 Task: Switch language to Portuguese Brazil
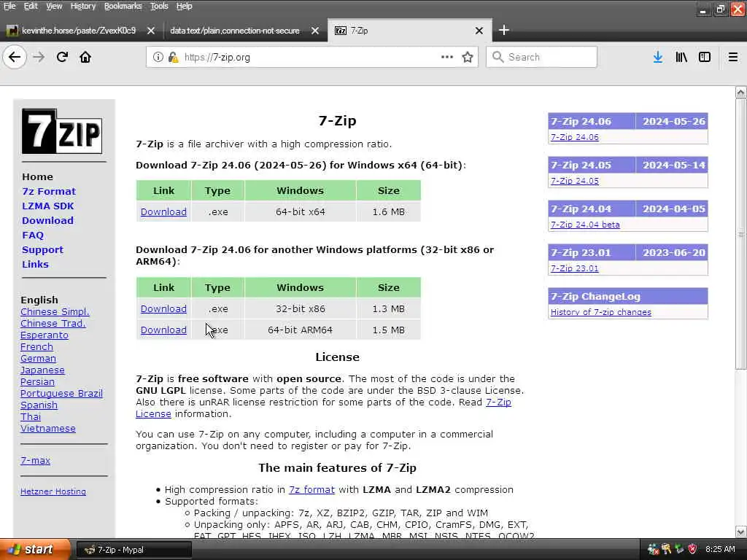tap(61, 393)
